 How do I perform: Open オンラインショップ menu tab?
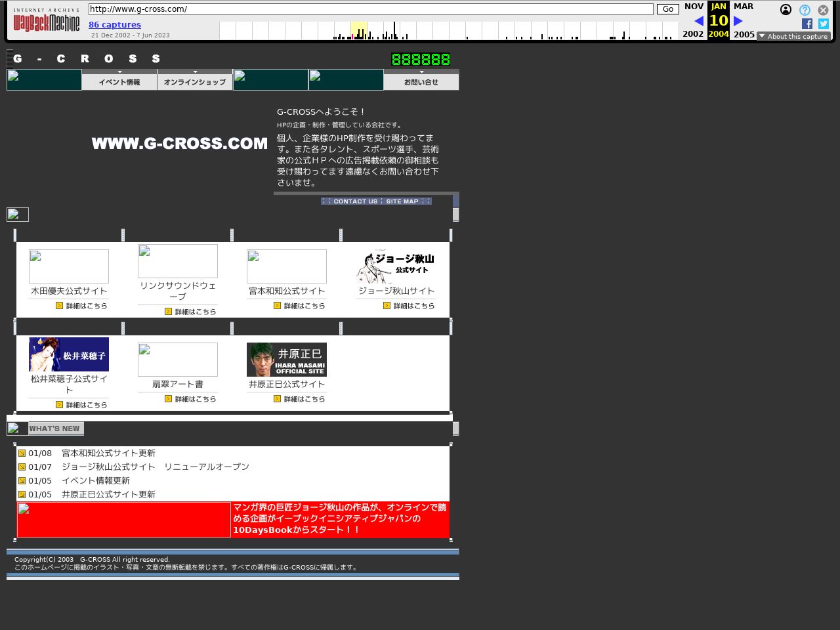[195, 81]
